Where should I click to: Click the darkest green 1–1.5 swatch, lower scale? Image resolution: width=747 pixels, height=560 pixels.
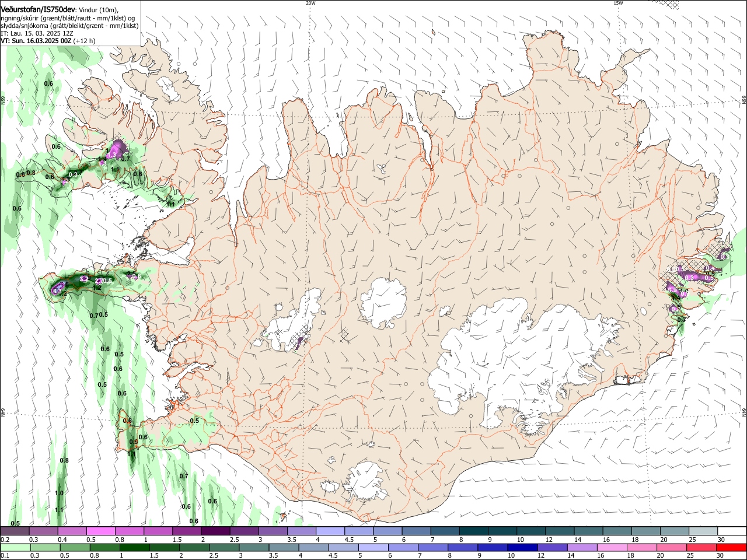coord(135,547)
